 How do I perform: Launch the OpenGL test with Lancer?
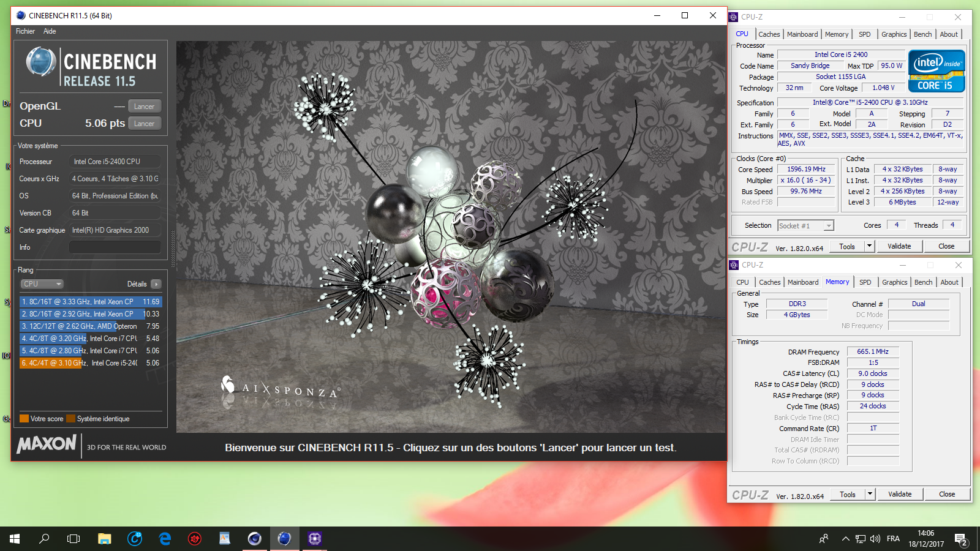click(145, 107)
